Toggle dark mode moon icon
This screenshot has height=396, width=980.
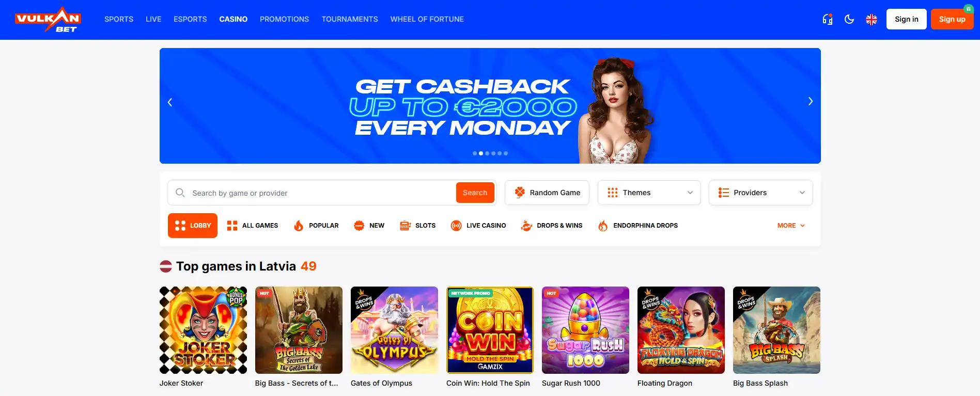pos(849,19)
